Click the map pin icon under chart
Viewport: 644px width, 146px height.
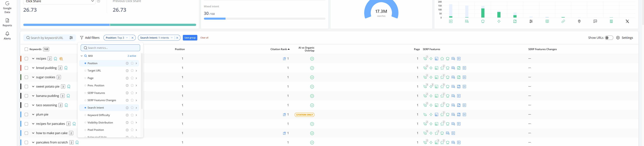579,21
